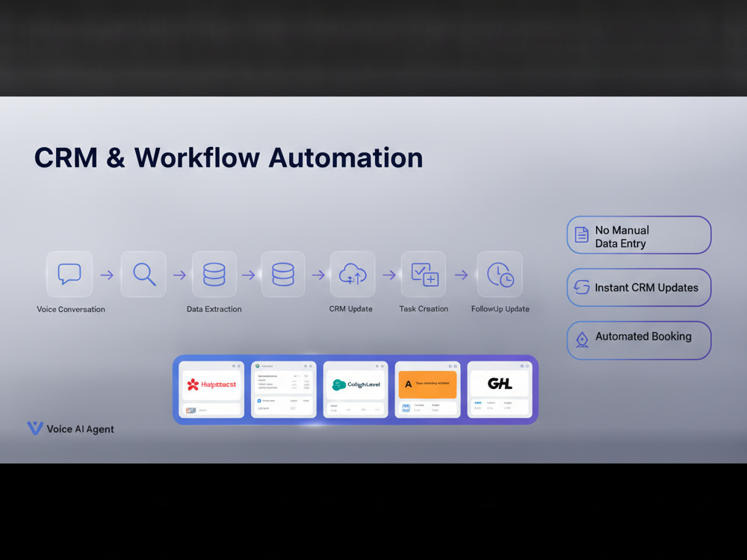
Task: Select the Automated Booking pill
Action: (x=639, y=340)
